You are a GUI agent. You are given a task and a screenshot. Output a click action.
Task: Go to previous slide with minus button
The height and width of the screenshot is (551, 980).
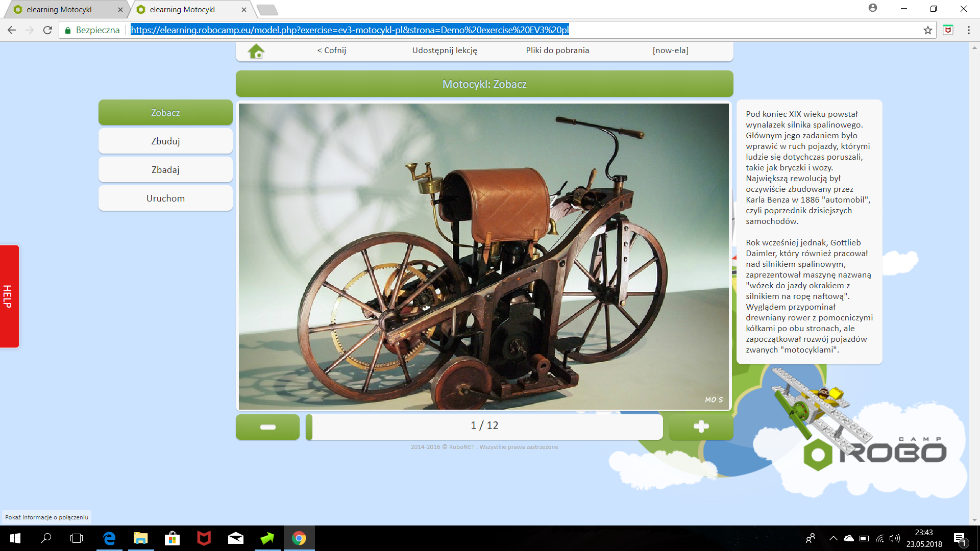coord(267,427)
